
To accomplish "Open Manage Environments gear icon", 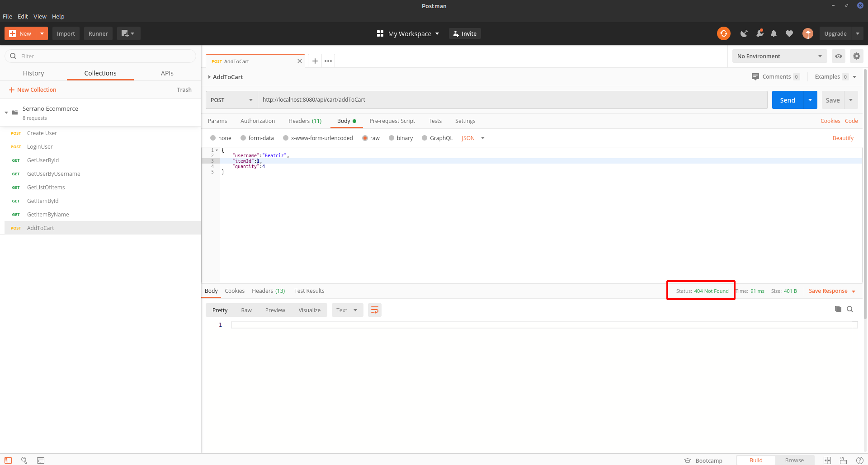I will (857, 56).
